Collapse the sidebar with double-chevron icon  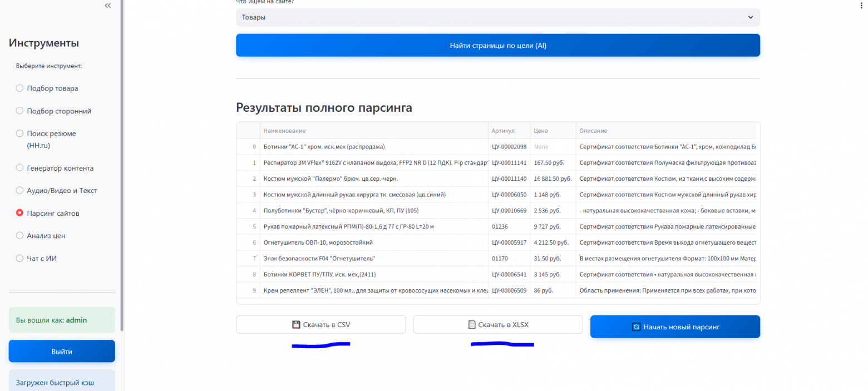[108, 6]
